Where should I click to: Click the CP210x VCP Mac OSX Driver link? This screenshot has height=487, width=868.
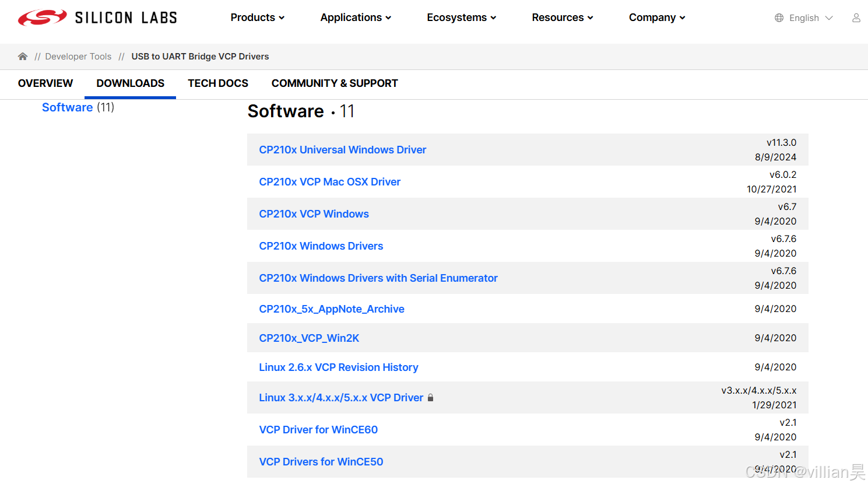point(330,181)
